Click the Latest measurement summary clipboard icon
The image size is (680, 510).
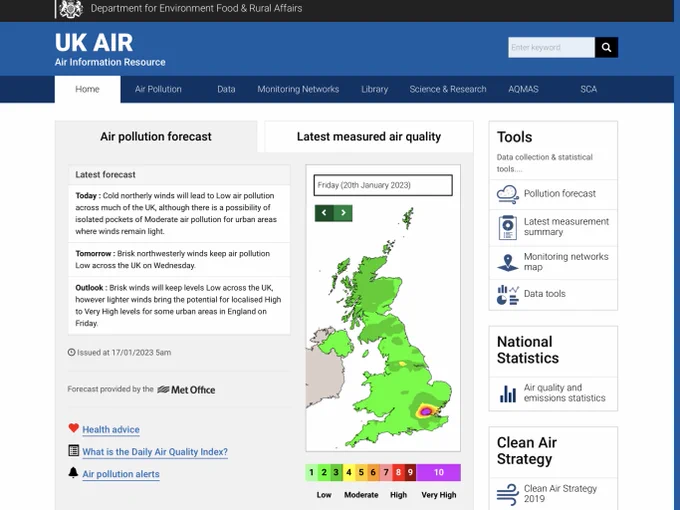click(507, 227)
